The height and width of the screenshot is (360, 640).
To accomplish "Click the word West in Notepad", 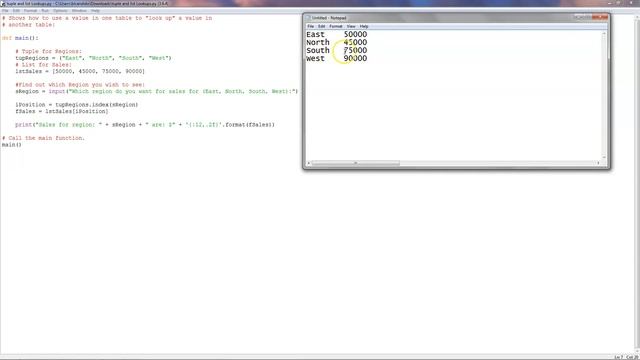I will click(x=316, y=58).
